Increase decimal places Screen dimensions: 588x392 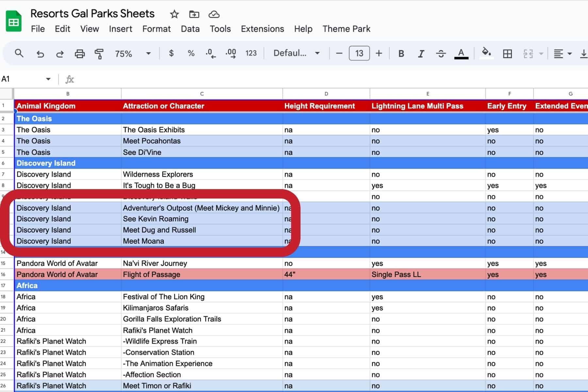[x=231, y=53]
